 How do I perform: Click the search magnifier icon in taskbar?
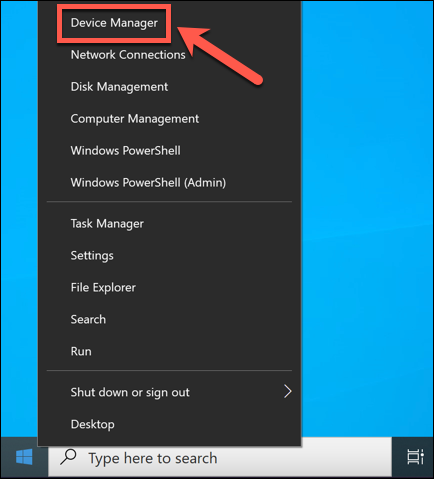point(68,457)
